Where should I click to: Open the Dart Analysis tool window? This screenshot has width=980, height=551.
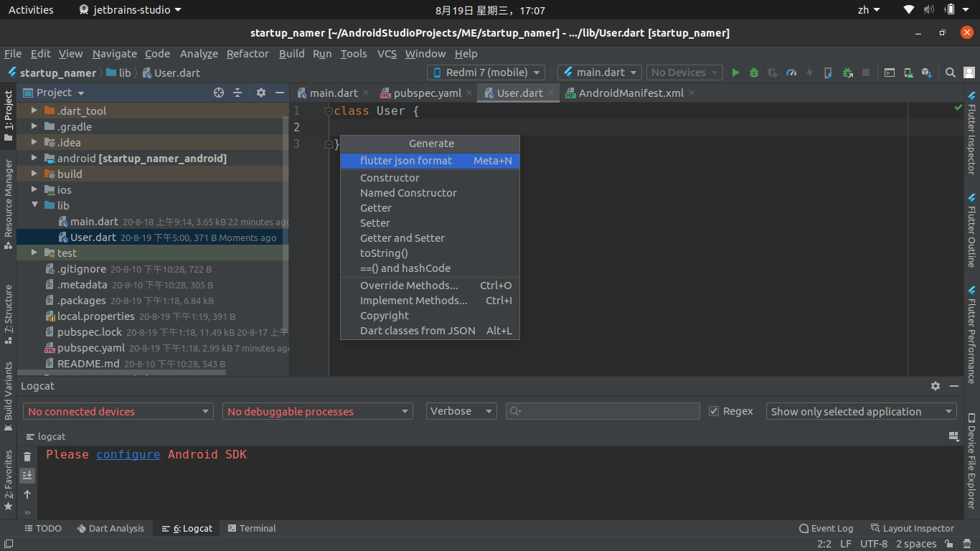[x=110, y=529]
